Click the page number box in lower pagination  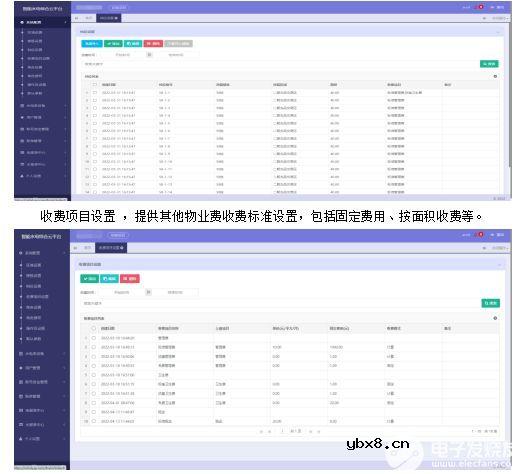[283, 431]
